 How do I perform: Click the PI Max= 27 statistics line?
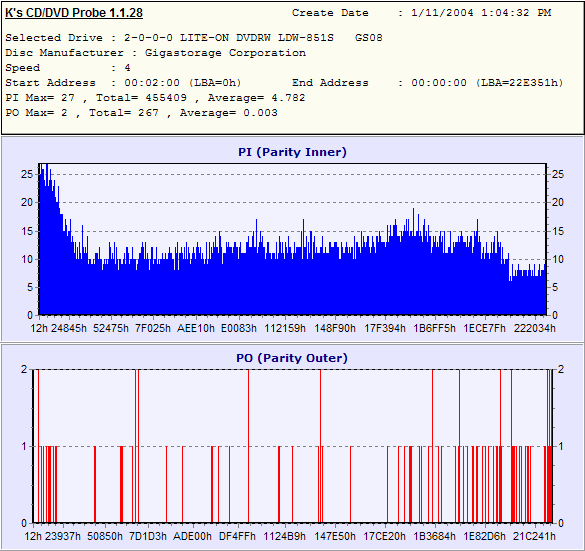point(155,98)
